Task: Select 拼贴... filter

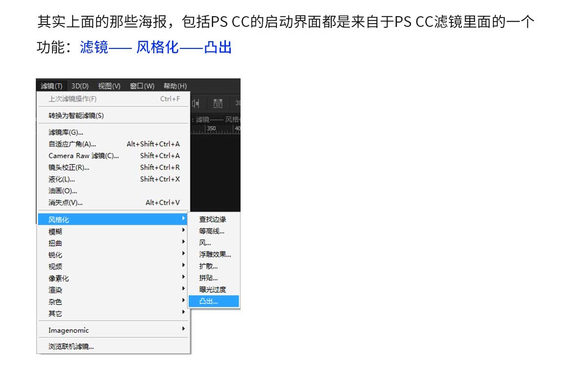Action: pyautogui.click(x=215, y=278)
